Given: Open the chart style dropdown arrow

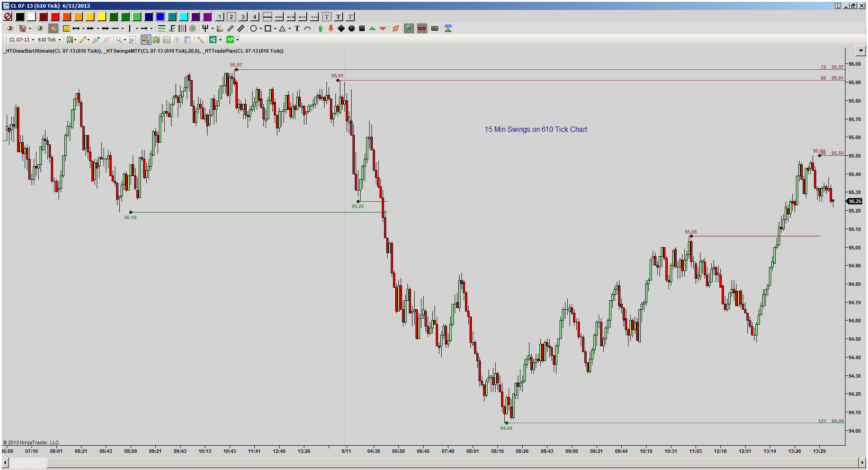Looking at the screenshot, I should pyautogui.click(x=76, y=40).
